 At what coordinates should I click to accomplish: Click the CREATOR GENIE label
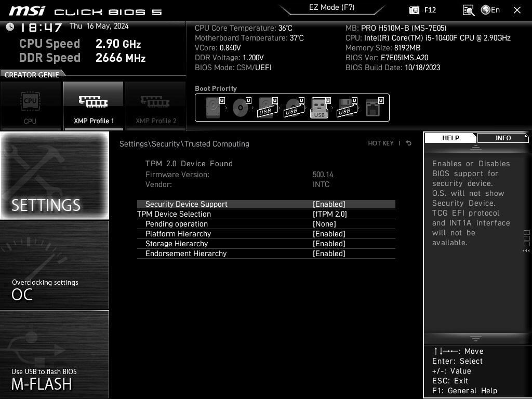(x=32, y=75)
